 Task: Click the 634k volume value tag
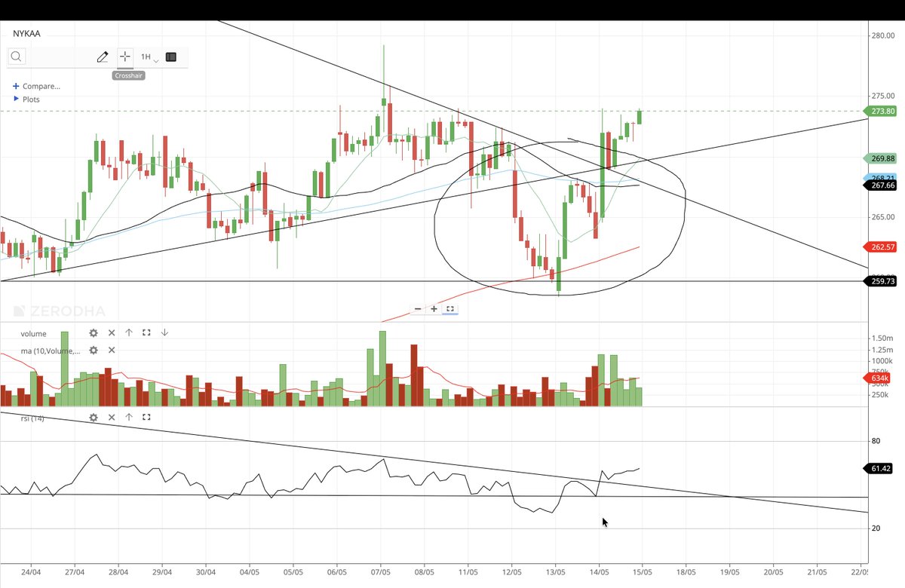point(877,378)
